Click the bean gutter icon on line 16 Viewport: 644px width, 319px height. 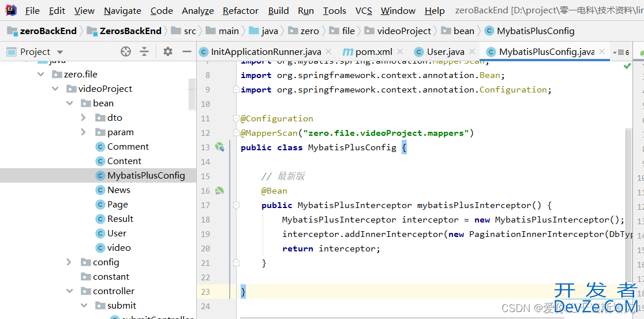click(220, 190)
